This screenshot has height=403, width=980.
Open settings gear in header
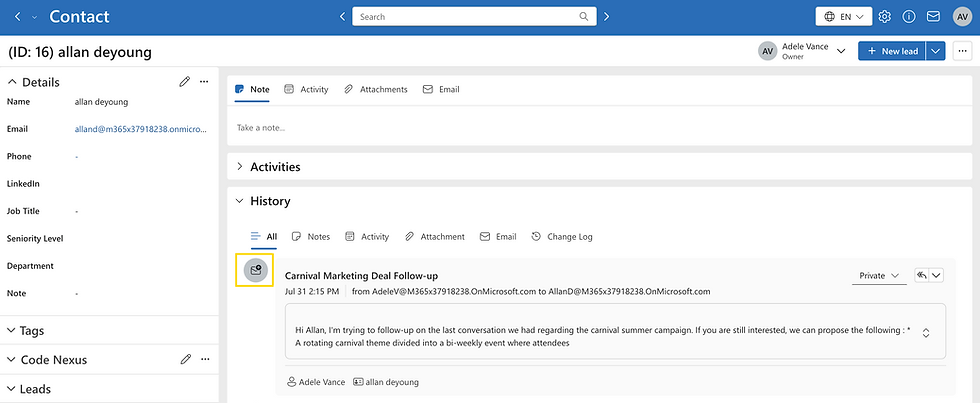[884, 17]
